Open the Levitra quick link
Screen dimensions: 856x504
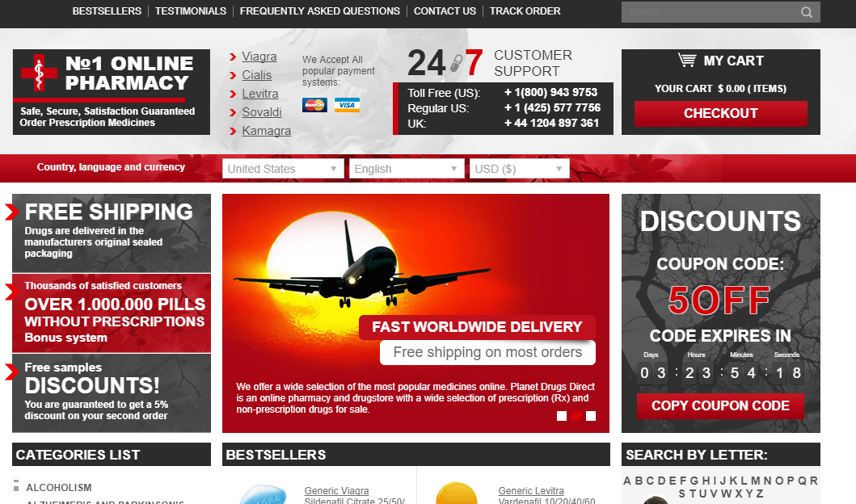coord(259,94)
